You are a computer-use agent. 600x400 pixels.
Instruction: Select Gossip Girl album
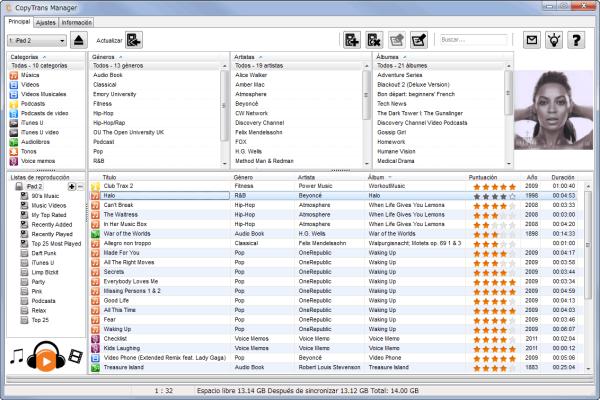391,132
